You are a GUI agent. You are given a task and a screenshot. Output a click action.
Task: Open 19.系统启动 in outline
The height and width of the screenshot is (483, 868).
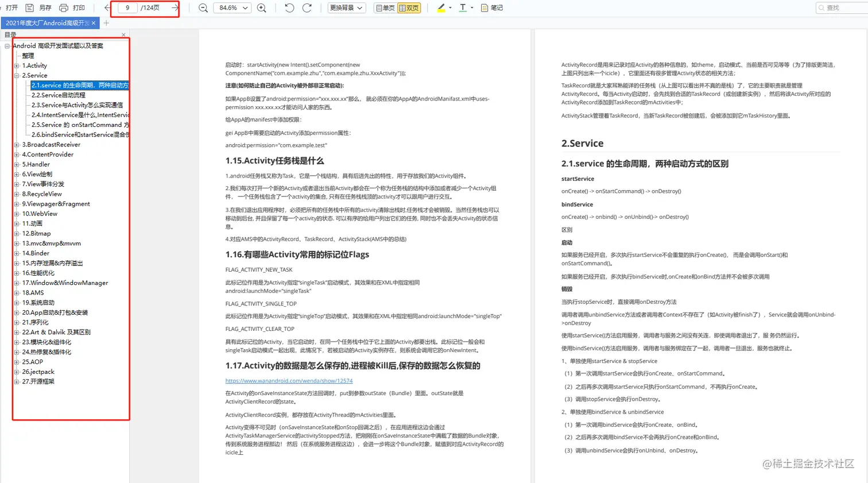point(38,303)
